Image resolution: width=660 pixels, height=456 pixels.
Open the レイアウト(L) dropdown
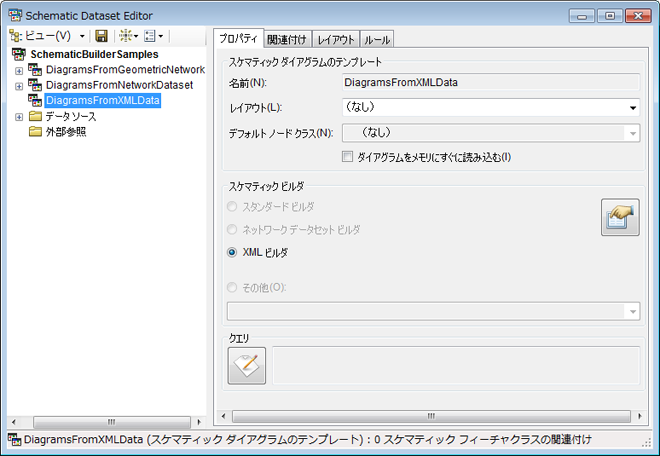(491, 108)
